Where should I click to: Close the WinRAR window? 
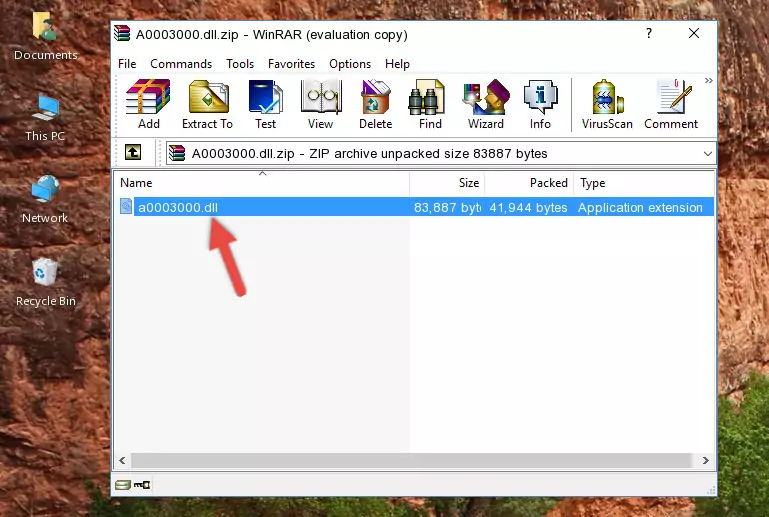(x=693, y=33)
